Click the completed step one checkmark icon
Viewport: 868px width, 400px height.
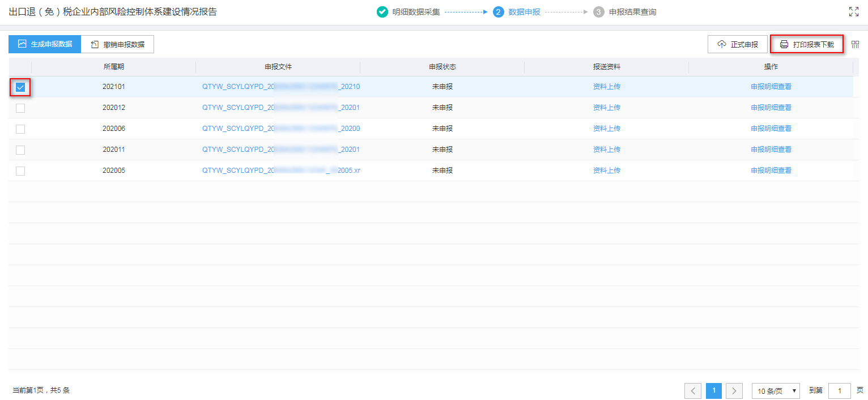coord(382,11)
